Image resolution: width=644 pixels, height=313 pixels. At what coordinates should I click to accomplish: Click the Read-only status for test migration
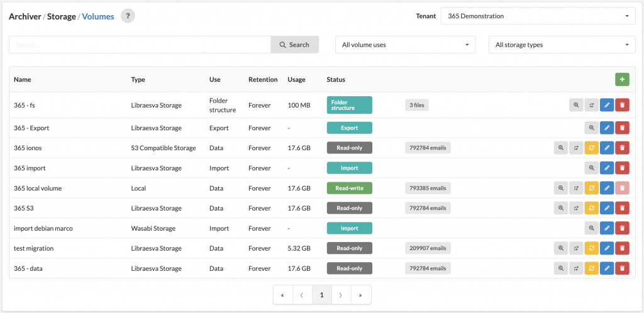pos(350,248)
